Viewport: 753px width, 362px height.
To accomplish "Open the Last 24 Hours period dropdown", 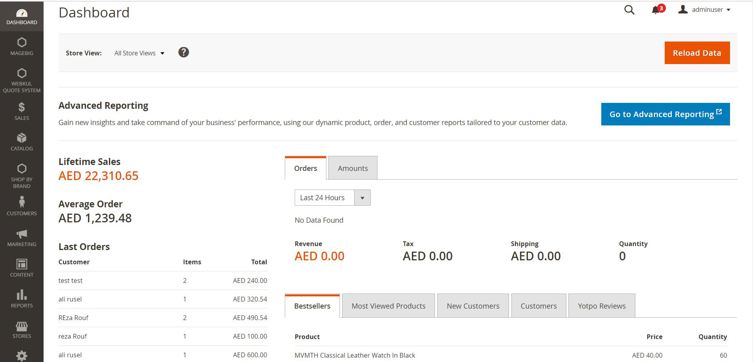I will [332, 197].
